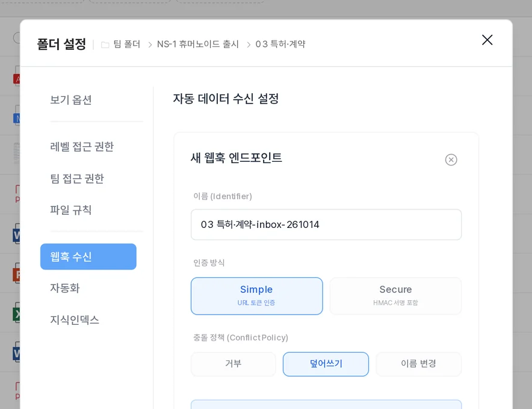Click the 충돌 정책 (ConflictPolicy) label
Image resolution: width=532 pixels, height=409 pixels.
[x=241, y=337]
